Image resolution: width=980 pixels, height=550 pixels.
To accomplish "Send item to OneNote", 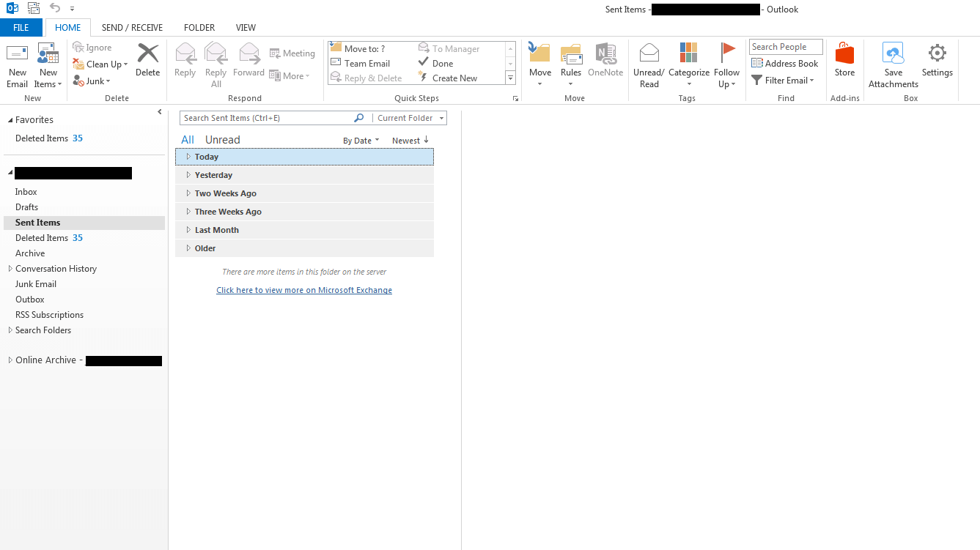I will pyautogui.click(x=605, y=62).
